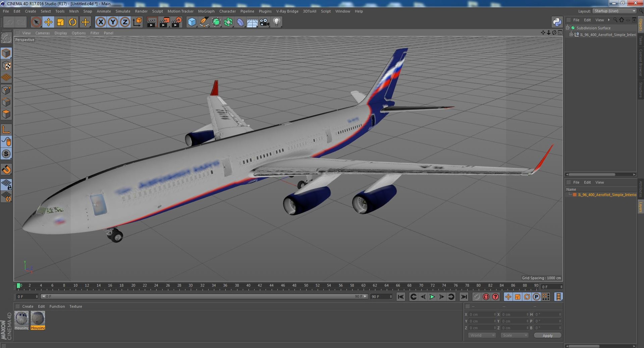Open the MoGraph menu
This screenshot has width=644, height=348.
206,11
